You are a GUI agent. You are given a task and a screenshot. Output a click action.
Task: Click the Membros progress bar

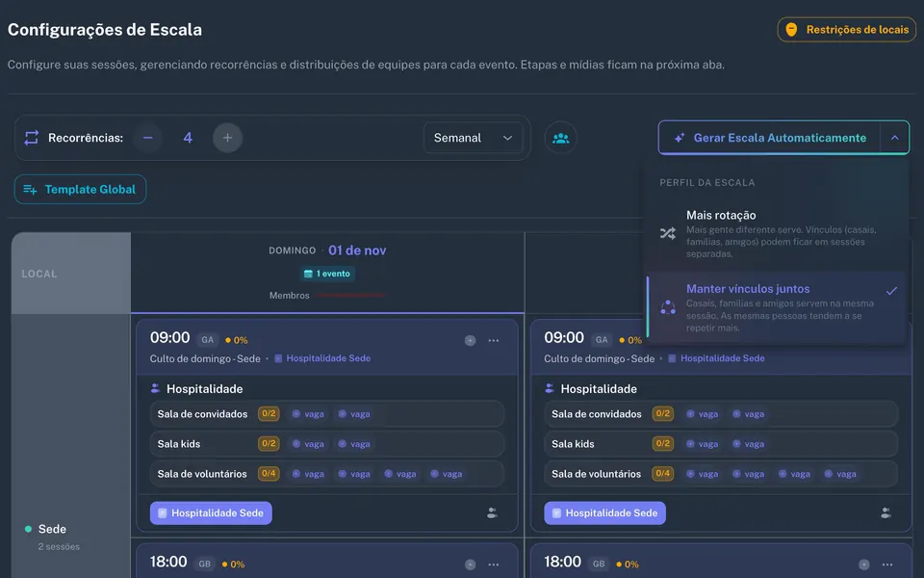pyautogui.click(x=349, y=296)
